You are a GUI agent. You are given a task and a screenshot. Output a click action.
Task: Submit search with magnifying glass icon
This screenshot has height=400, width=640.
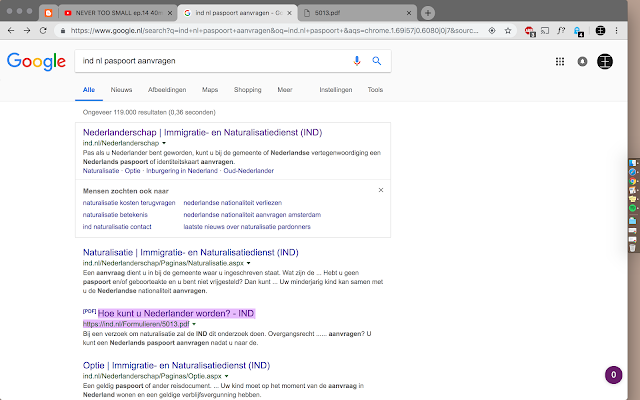[x=376, y=61]
